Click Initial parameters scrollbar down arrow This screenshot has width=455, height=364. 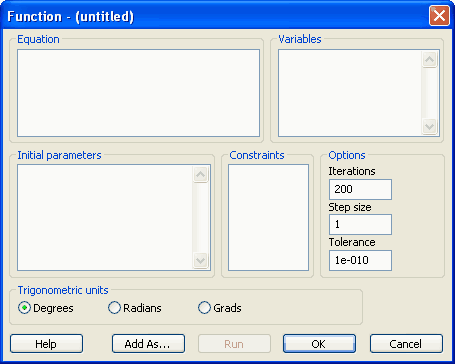point(200,260)
